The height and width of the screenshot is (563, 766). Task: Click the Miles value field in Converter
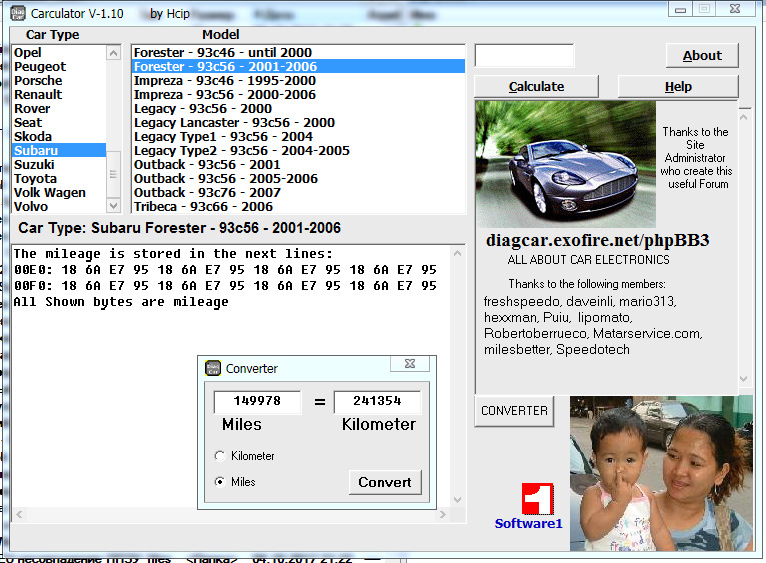(x=257, y=402)
